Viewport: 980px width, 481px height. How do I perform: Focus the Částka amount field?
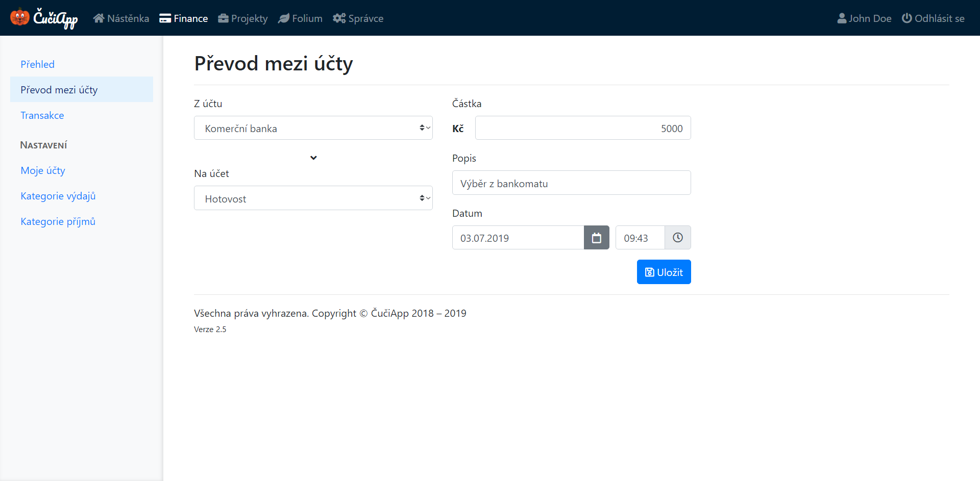583,128
